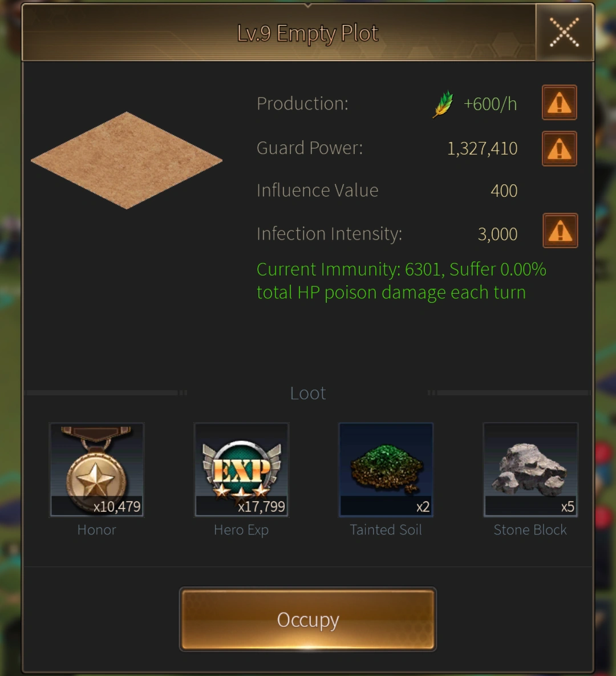Select the Hero Exp loot icon

(x=241, y=469)
